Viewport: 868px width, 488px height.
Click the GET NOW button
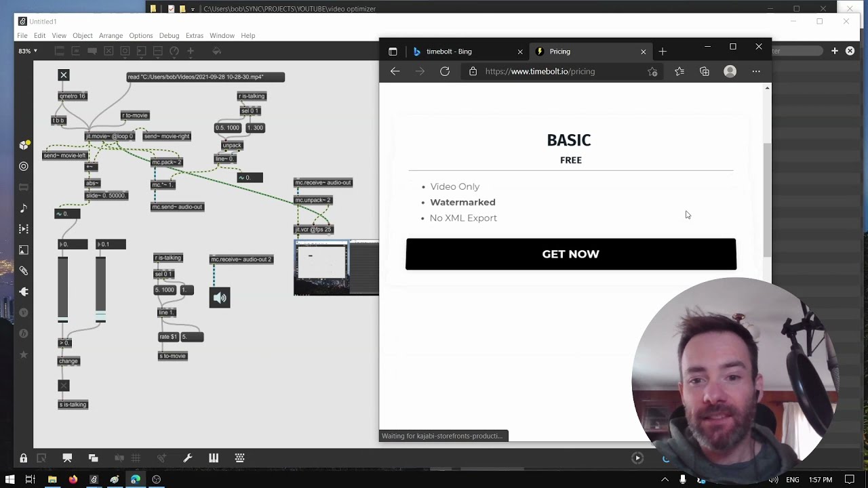pos(571,254)
